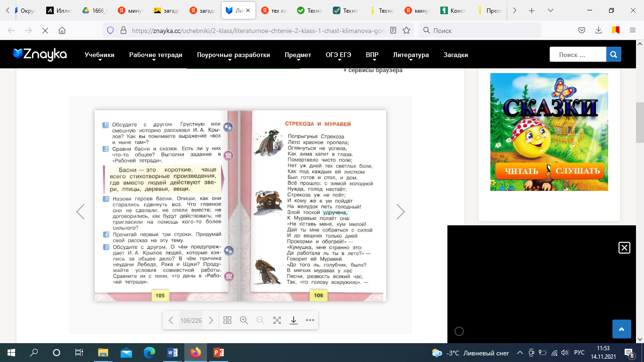Open a new browser tab with plus
This screenshot has height=362, width=644.
tap(531, 10)
